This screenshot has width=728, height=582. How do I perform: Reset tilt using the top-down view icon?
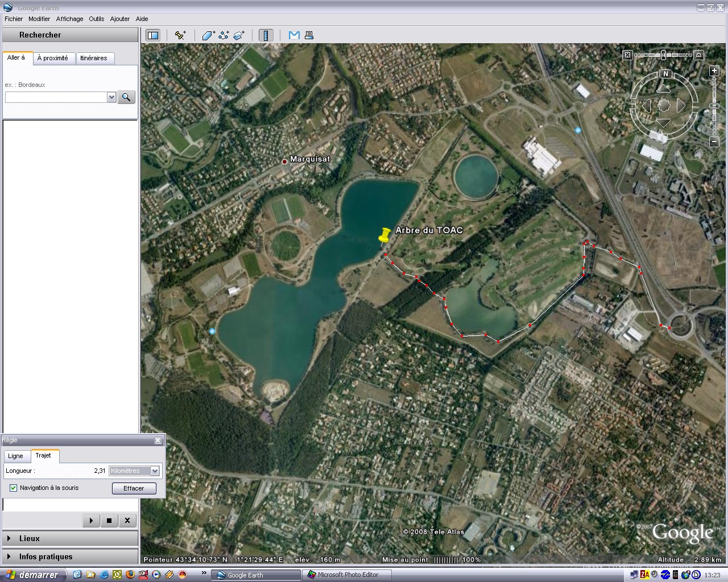[627, 55]
